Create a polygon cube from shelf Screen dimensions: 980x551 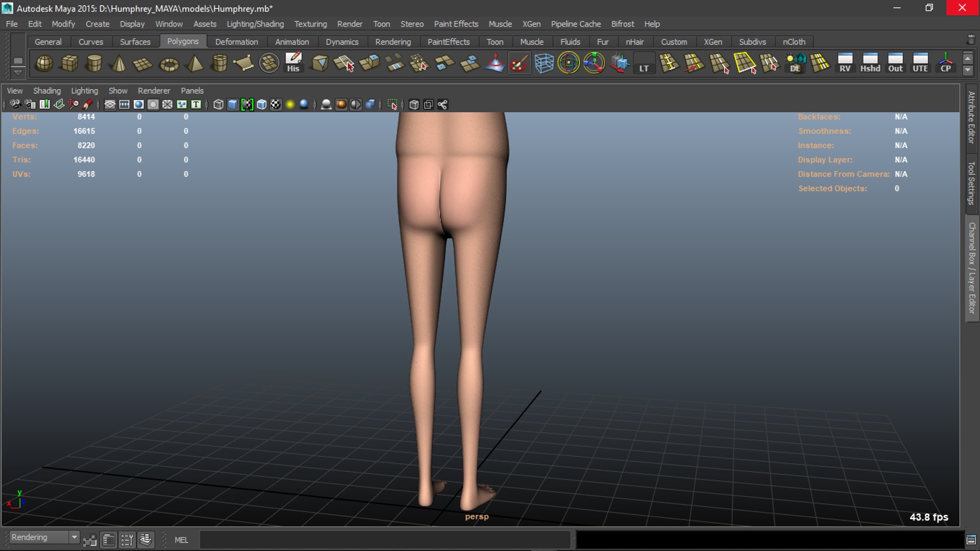69,63
